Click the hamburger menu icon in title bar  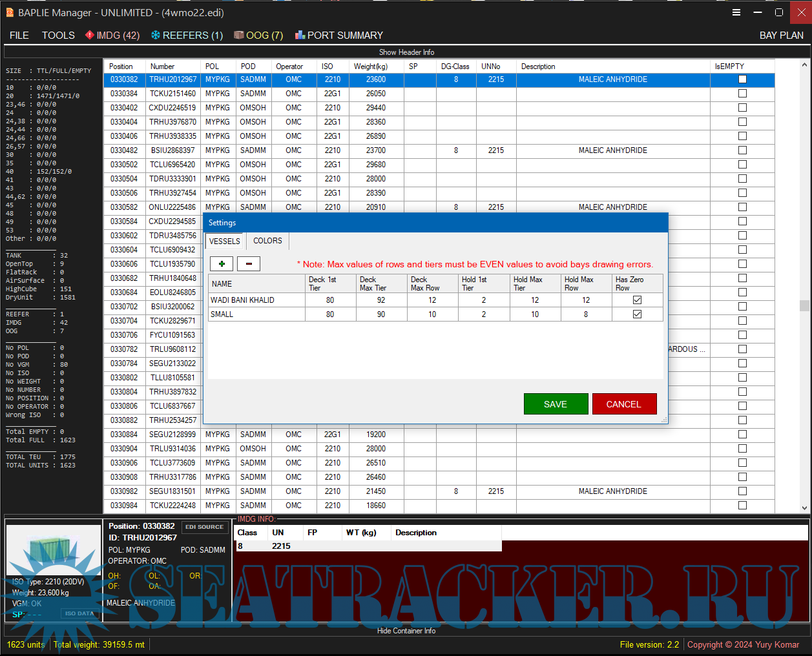[736, 12]
